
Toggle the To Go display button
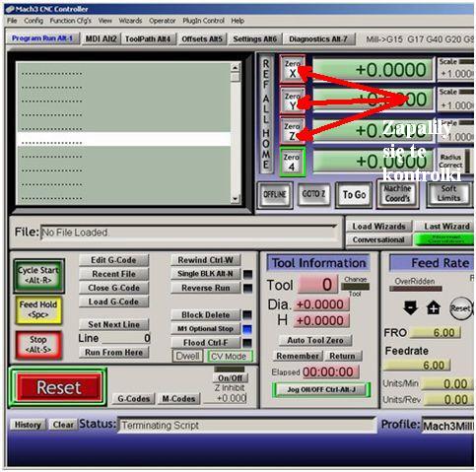point(354,194)
